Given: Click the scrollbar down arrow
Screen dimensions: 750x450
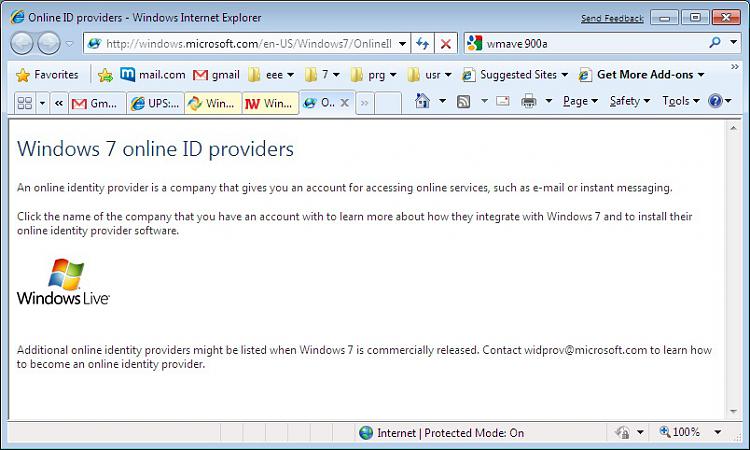Looking at the screenshot, I should pos(733,411).
